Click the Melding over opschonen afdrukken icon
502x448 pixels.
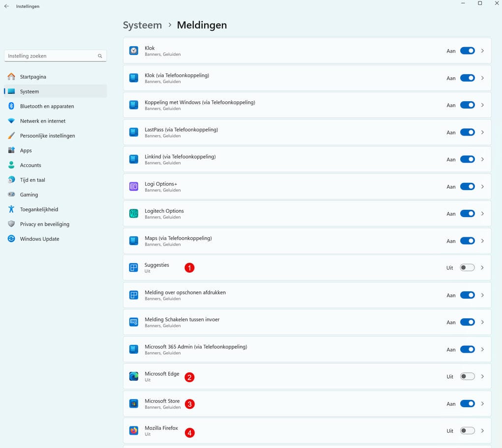coord(134,295)
